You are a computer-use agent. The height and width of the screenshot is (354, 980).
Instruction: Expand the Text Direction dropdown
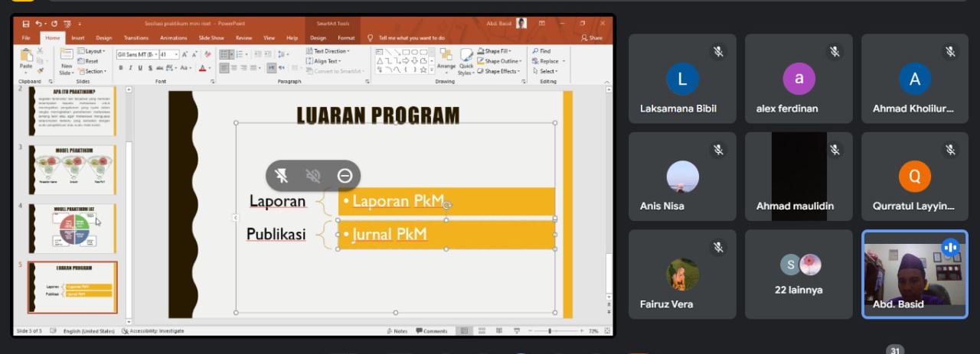(x=328, y=51)
